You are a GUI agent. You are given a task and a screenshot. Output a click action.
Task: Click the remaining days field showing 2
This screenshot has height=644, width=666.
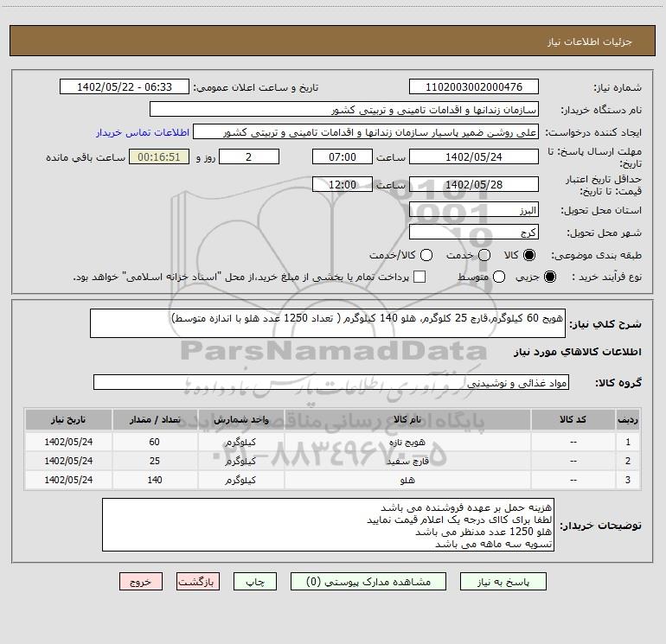[249, 156]
